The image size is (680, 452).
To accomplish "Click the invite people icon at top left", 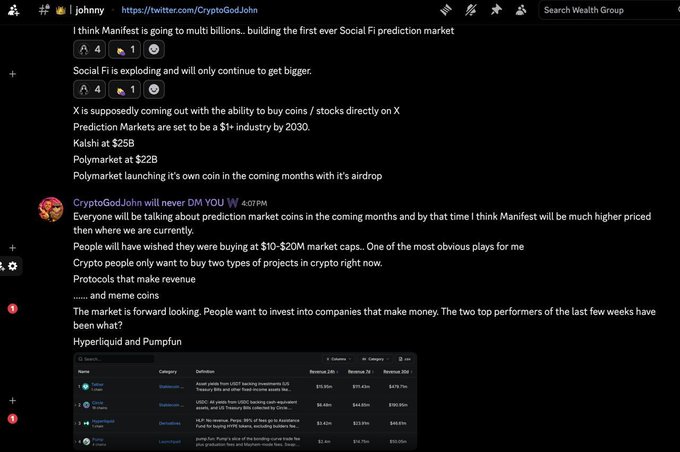I will click(x=13, y=10).
